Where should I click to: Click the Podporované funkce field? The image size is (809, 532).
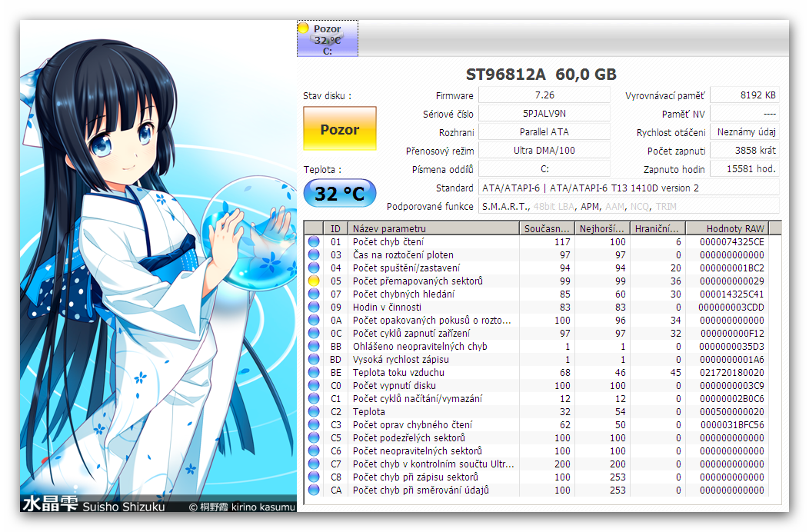point(629,206)
